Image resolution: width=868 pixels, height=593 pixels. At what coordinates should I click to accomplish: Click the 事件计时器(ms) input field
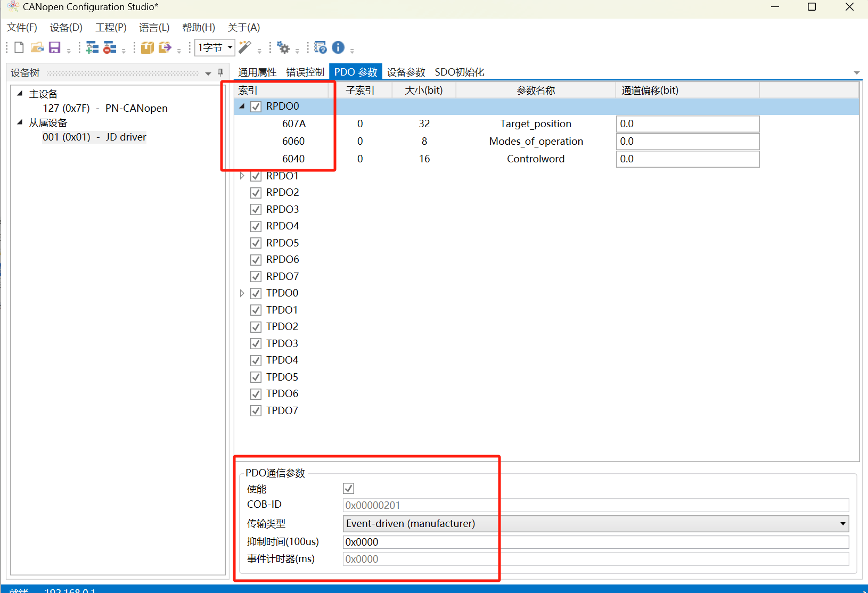[x=596, y=559]
